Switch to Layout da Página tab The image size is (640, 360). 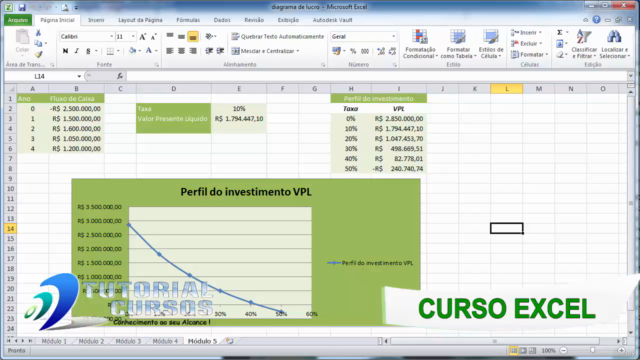[140, 20]
